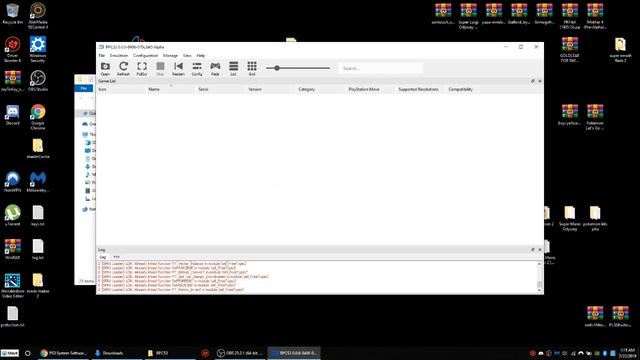Click the Compatibility column header
640x360 pixels.
coord(460,89)
